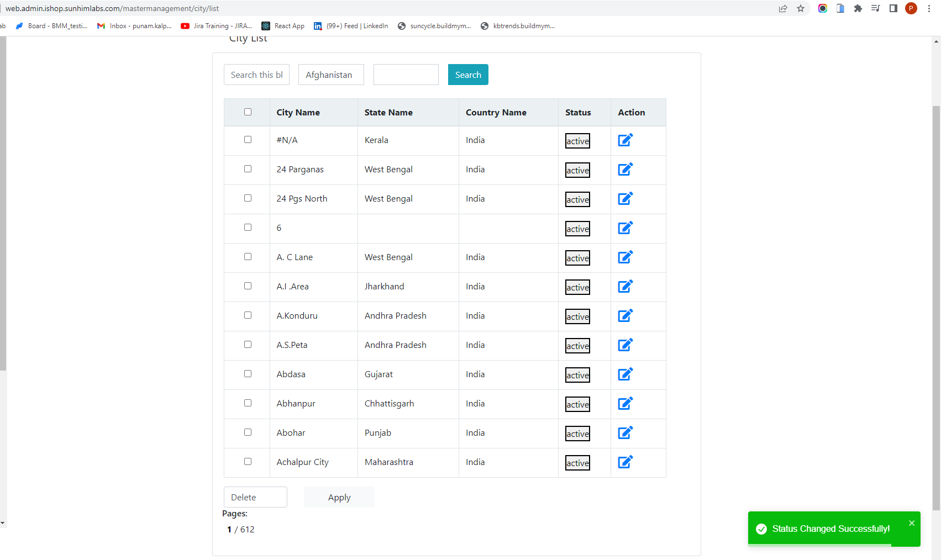Edit the A. C Lane row
Image resolution: width=941 pixels, height=560 pixels.
pos(625,257)
